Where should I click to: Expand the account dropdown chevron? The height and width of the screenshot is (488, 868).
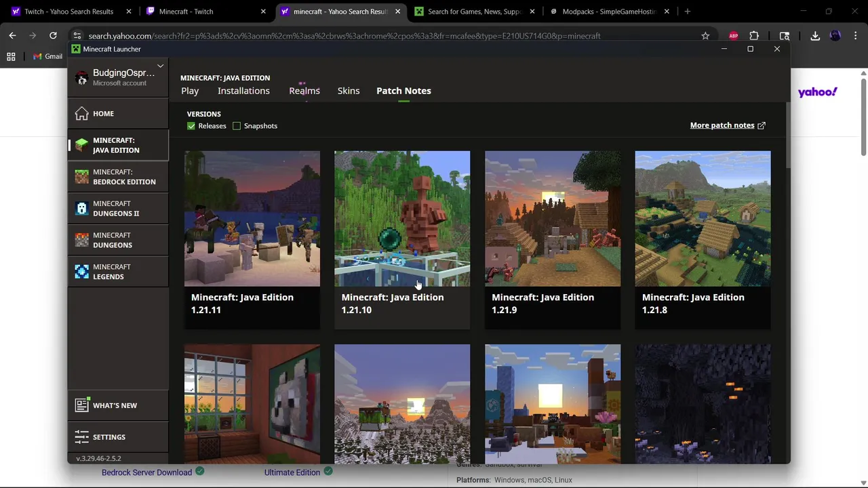[160, 66]
